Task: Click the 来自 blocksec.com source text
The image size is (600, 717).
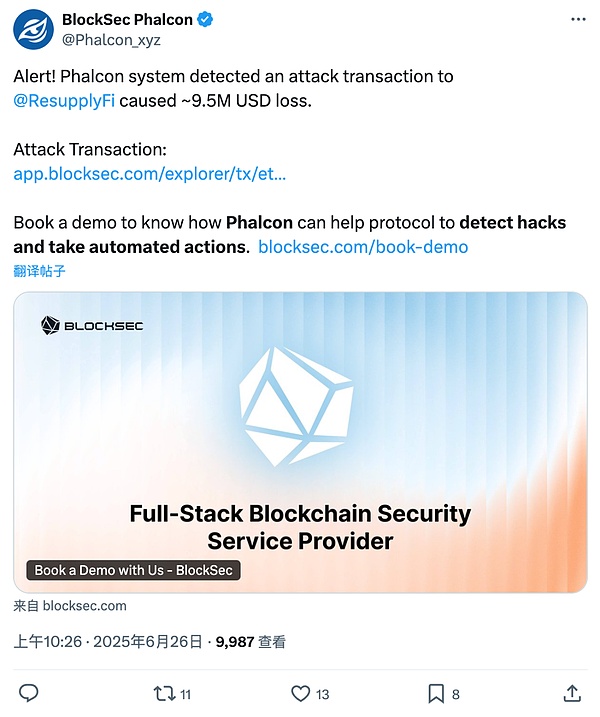Action: (70, 605)
